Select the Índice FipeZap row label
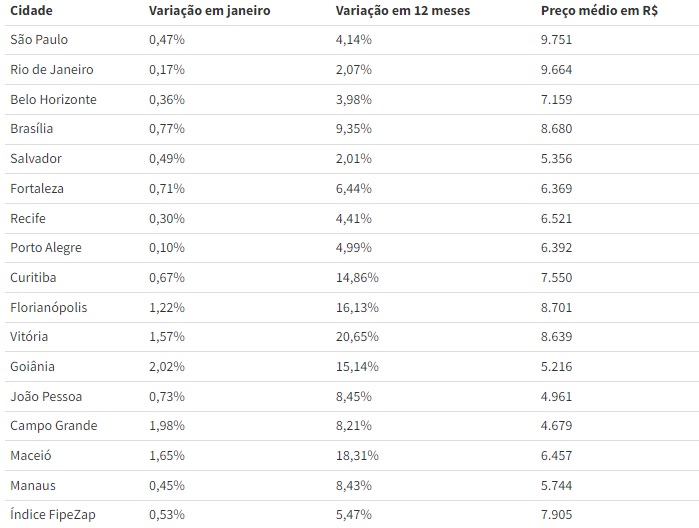This screenshot has width=699, height=528. 53,515
